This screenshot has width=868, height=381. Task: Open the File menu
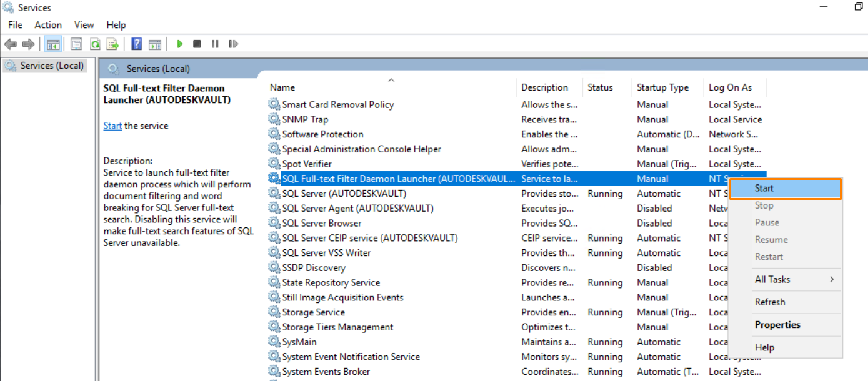[15, 25]
